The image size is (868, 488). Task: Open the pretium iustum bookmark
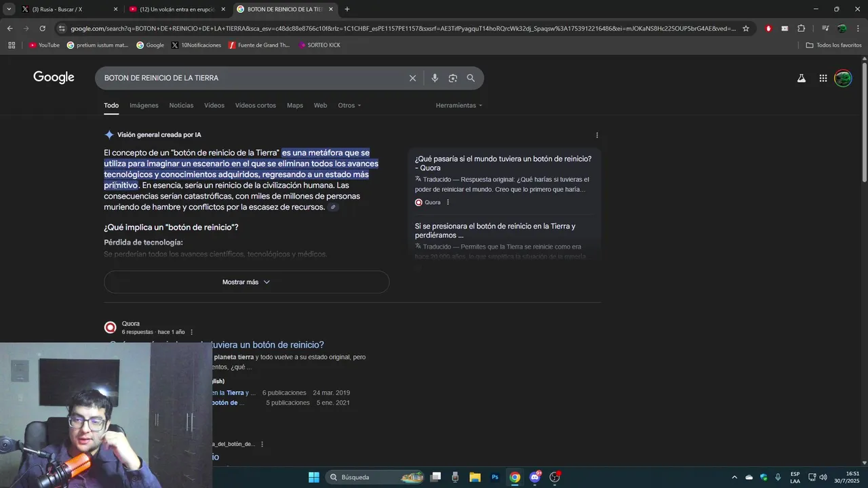(98, 45)
